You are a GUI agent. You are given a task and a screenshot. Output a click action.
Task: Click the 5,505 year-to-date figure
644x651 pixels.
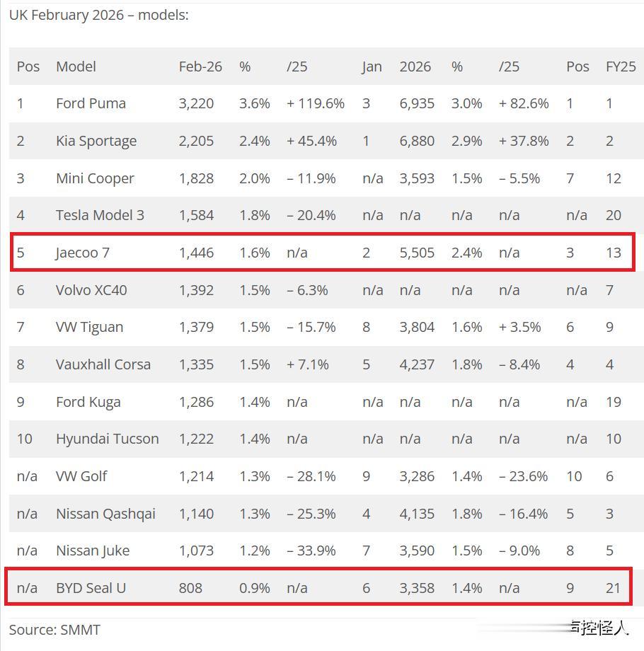[x=417, y=253]
